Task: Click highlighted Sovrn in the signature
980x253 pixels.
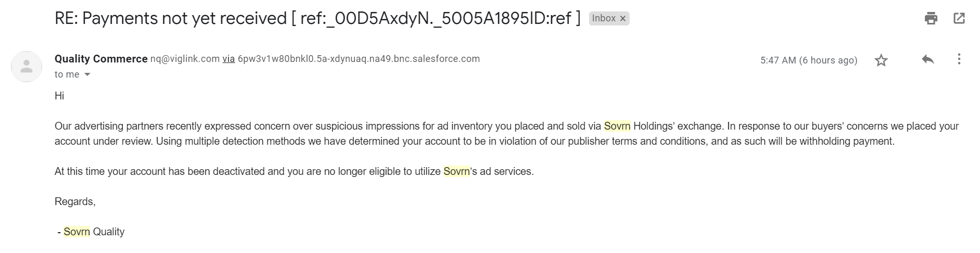Action: coord(77,232)
